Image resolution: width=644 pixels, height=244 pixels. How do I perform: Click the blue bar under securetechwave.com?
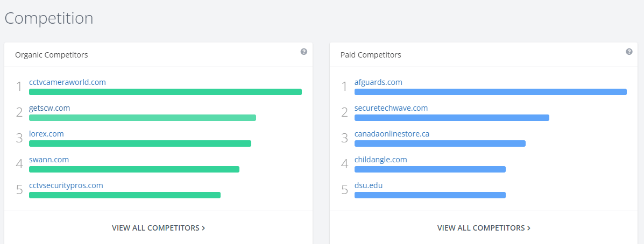pos(451,118)
